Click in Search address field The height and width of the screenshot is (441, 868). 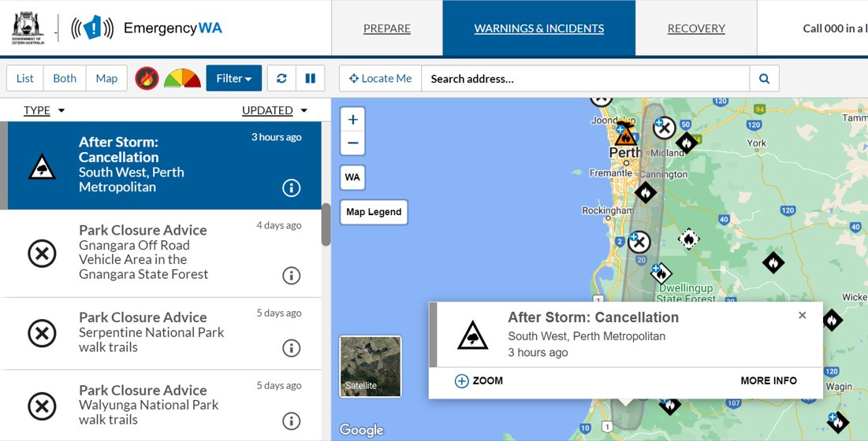click(x=586, y=79)
